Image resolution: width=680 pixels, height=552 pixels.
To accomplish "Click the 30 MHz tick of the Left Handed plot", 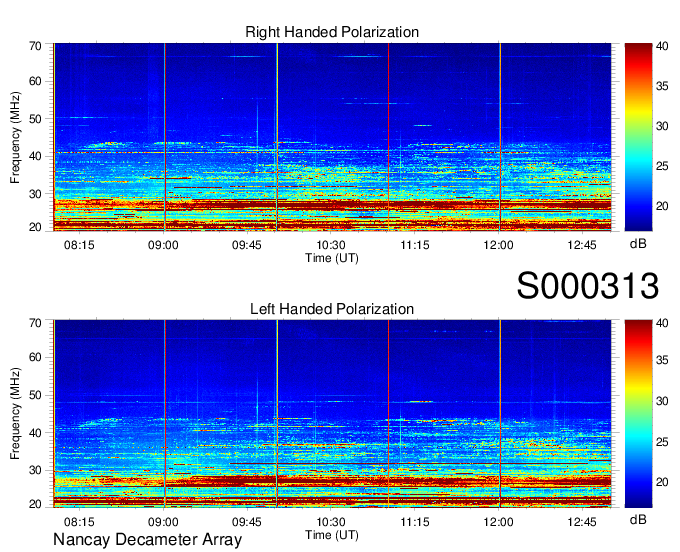I will point(35,470).
